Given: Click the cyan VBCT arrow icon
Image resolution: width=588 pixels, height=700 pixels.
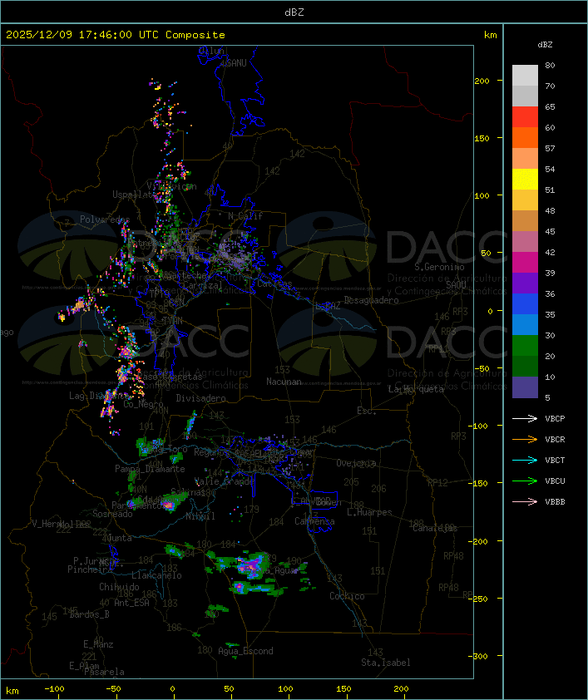Looking at the screenshot, I should 525,460.
